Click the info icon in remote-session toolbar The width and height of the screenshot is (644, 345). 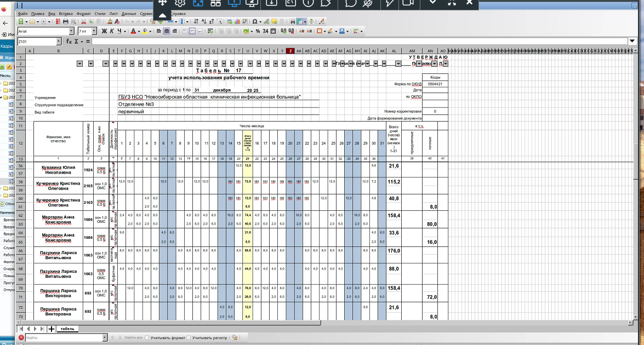click(x=308, y=3)
